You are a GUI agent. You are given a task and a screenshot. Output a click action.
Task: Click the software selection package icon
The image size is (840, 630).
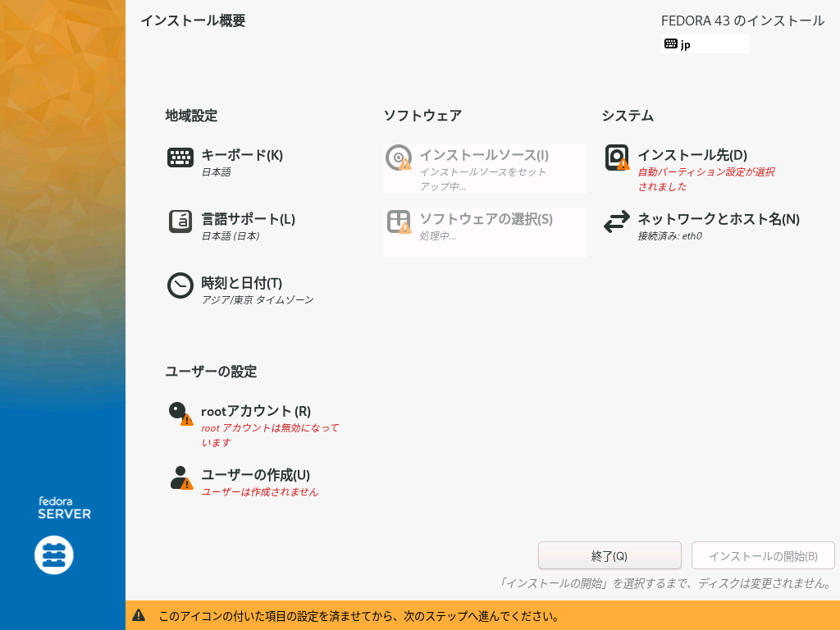point(399,221)
